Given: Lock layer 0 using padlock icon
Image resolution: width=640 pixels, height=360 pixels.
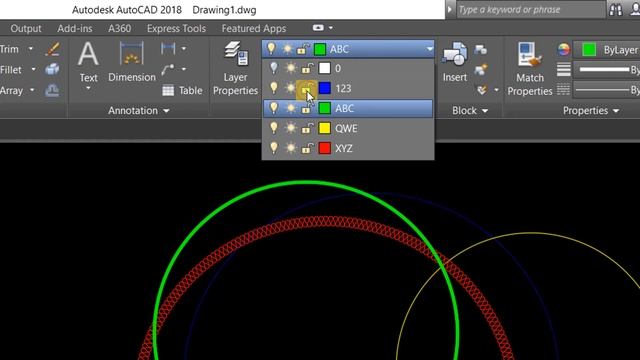Looking at the screenshot, I should pos(307,68).
